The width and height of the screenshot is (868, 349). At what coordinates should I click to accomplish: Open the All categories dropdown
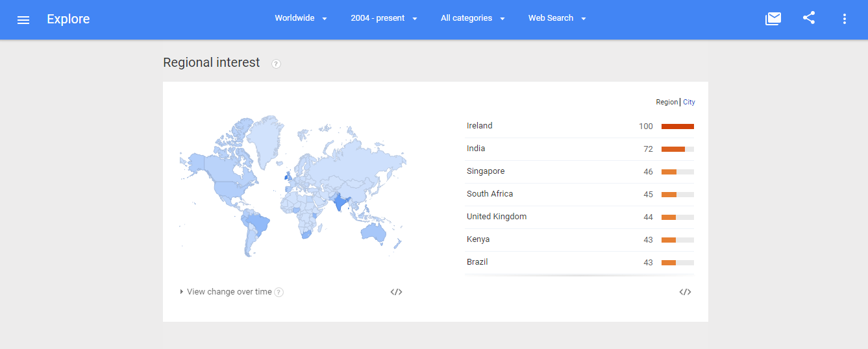click(473, 18)
